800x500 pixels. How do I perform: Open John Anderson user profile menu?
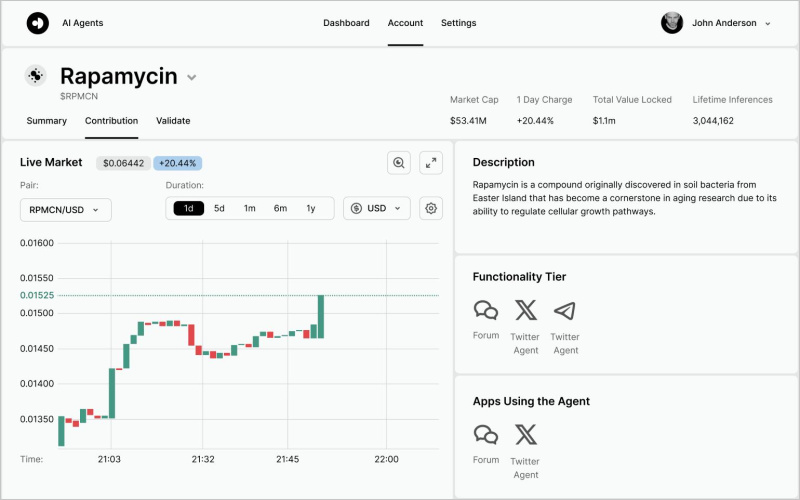[716, 23]
